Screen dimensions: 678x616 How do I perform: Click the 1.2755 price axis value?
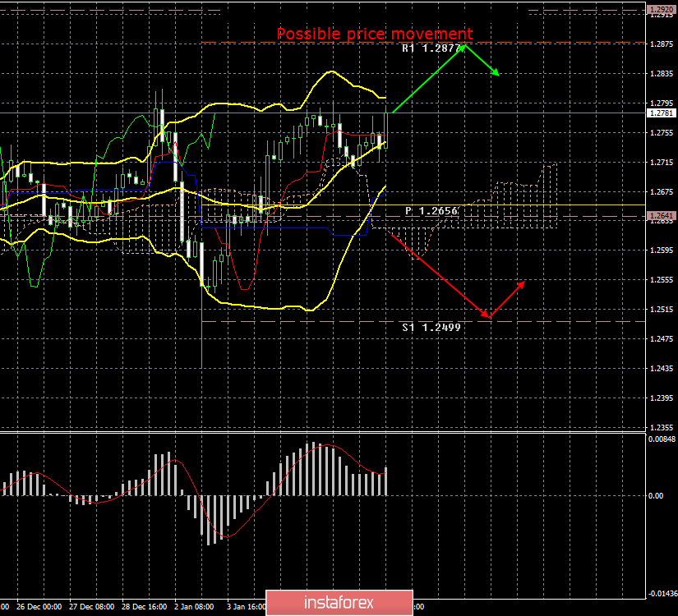(x=662, y=133)
